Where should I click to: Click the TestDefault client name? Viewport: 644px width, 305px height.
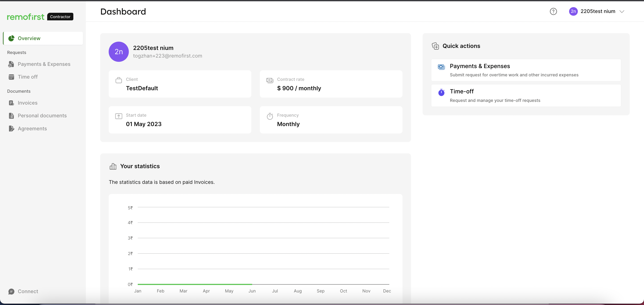(x=142, y=88)
